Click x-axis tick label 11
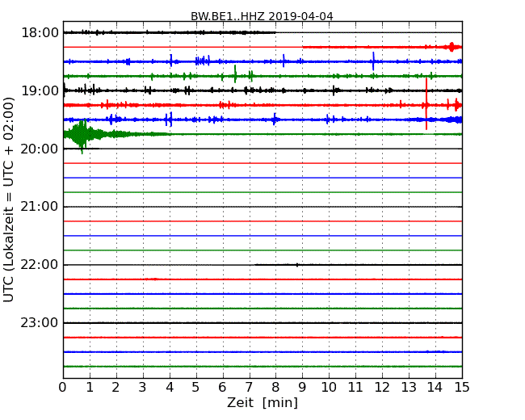 tap(355, 387)
